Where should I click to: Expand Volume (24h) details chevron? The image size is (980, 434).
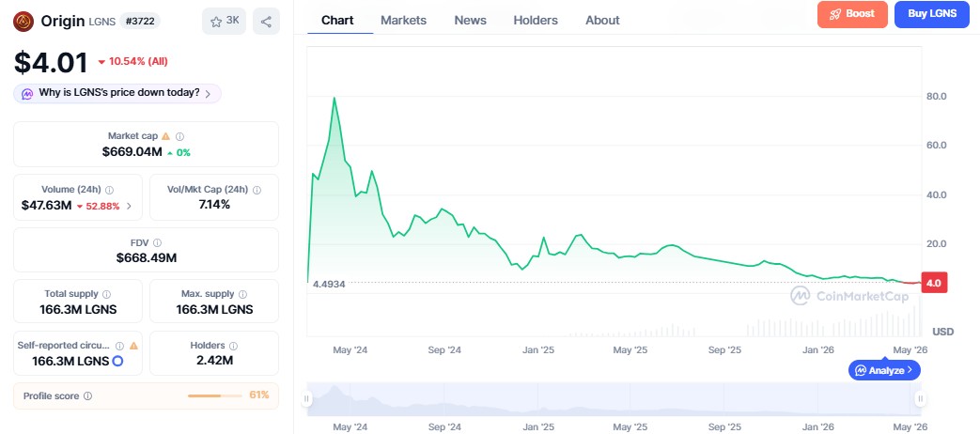(130, 206)
